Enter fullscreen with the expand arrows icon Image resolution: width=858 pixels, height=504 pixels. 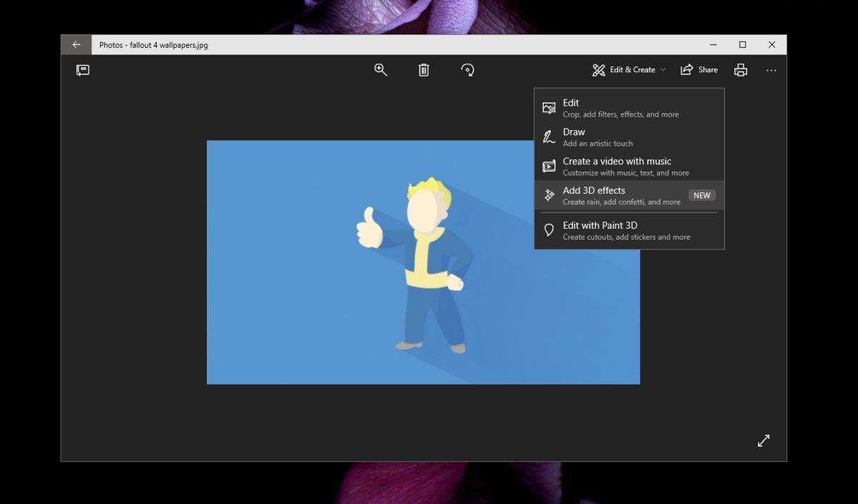pyautogui.click(x=763, y=441)
